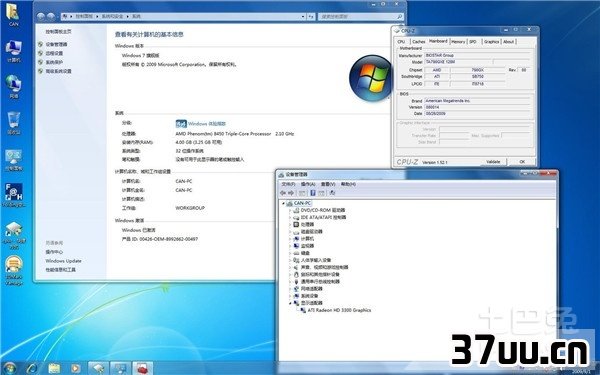600x375 pixels.
Task: Click the sound and video controllers speaker icon
Action: 296,267
